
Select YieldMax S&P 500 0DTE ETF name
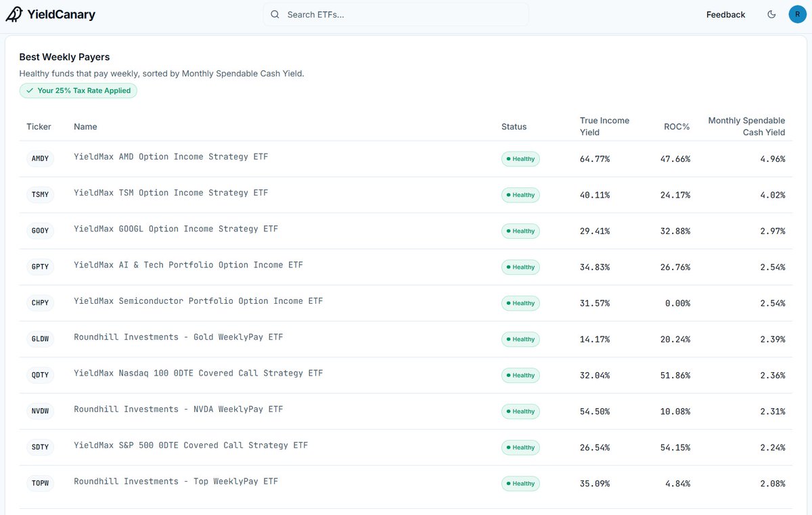pyautogui.click(x=191, y=445)
